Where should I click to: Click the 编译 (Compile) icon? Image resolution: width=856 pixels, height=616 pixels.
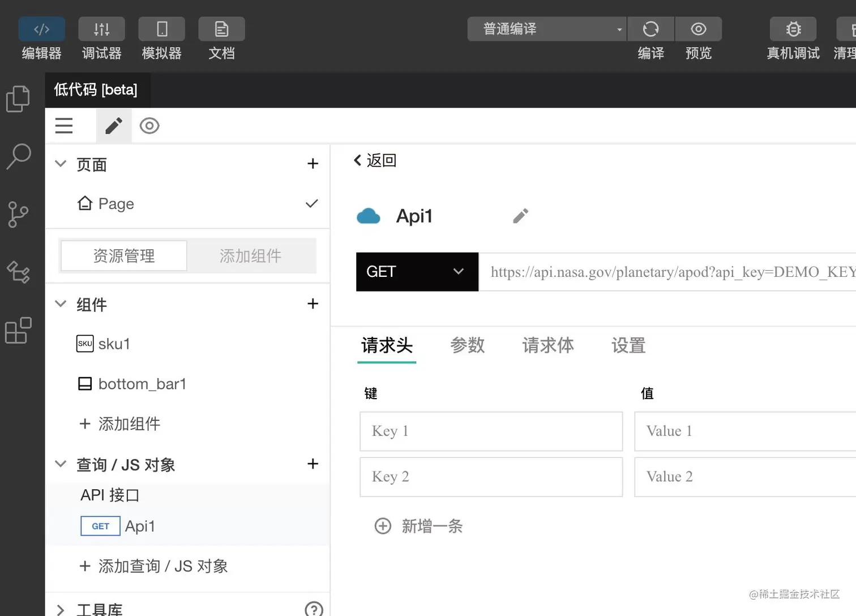tap(651, 29)
